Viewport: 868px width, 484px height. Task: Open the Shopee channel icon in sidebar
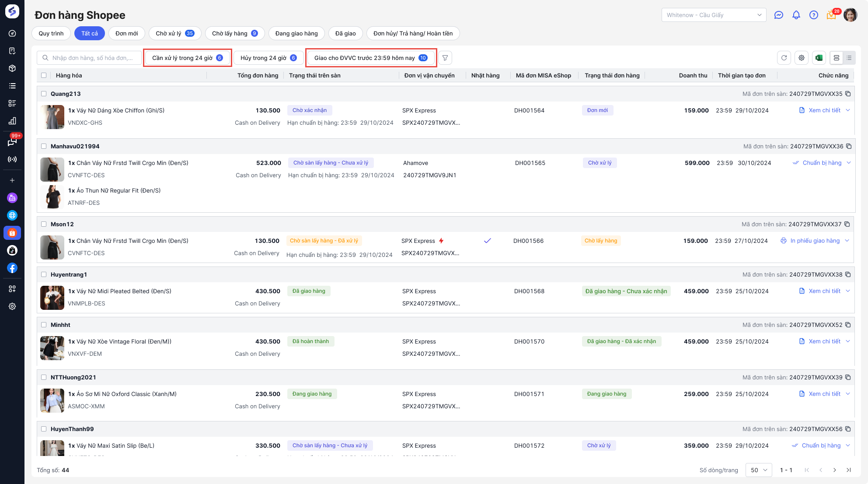12,233
